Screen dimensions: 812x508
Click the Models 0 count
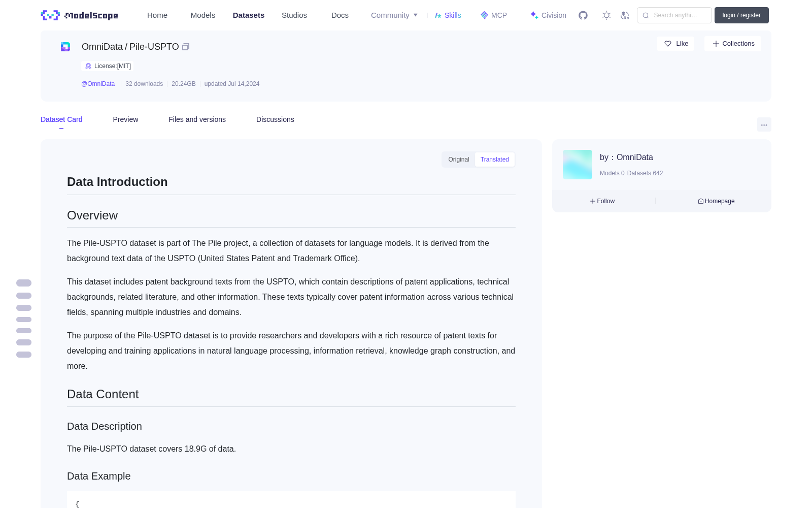[612, 173]
